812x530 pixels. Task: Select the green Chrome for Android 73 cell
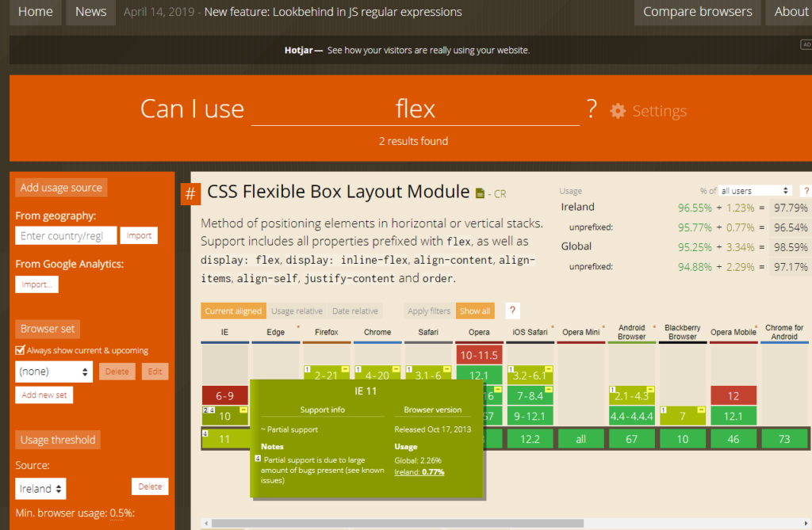(x=784, y=438)
